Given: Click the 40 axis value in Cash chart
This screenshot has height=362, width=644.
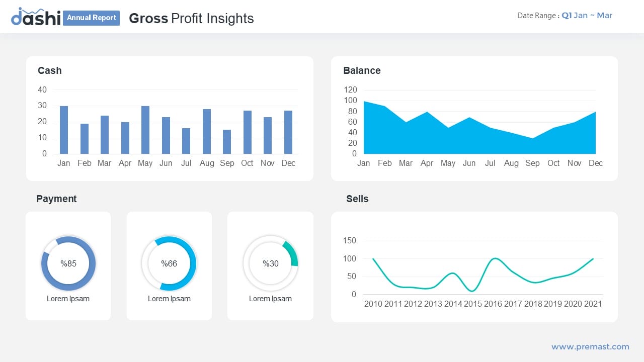Looking at the screenshot, I should point(42,89).
